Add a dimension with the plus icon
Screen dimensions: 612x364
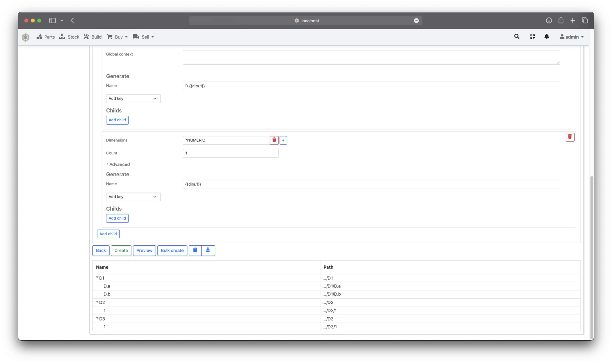(283, 140)
